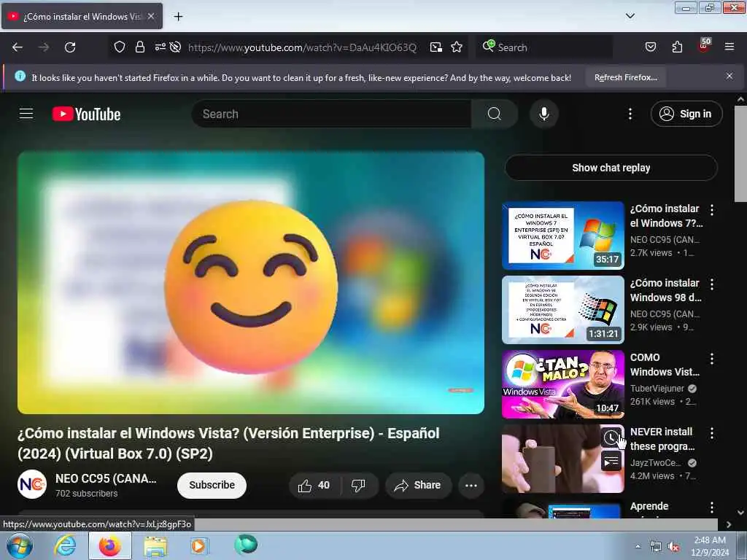Open the Extensions puzzle icon
Screen dimensions: 747x560
click(677, 47)
